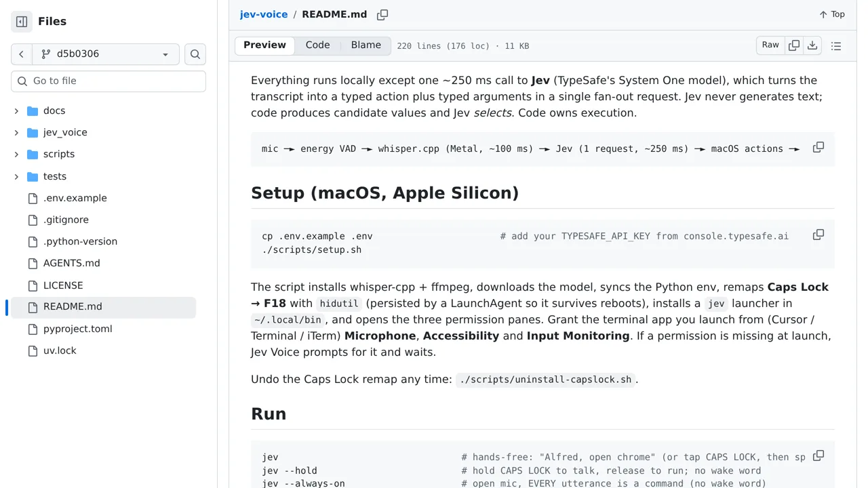Go back using the left arrow button
Viewport: 868px width, 488px height.
[21, 54]
